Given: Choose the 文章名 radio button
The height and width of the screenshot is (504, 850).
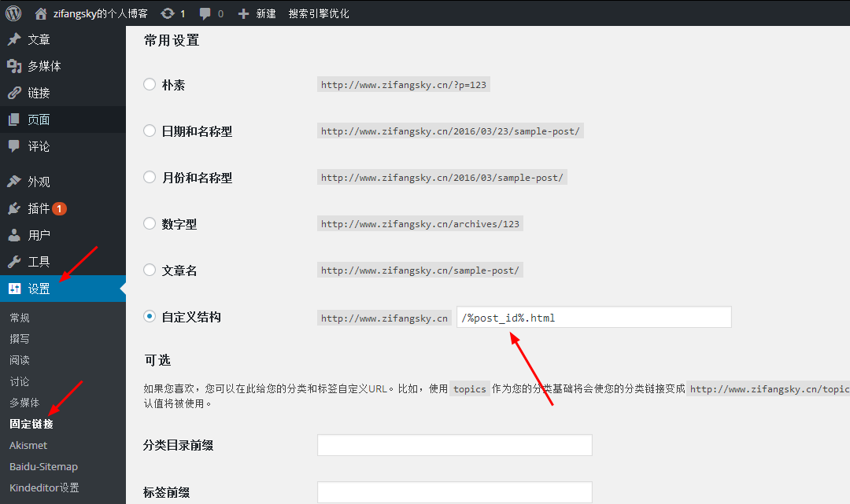Looking at the screenshot, I should (149, 270).
